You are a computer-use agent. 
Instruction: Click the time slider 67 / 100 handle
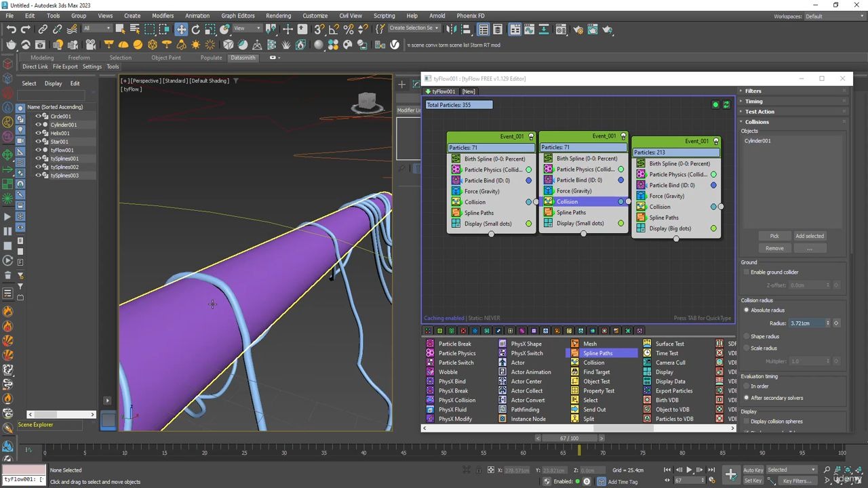569,439
